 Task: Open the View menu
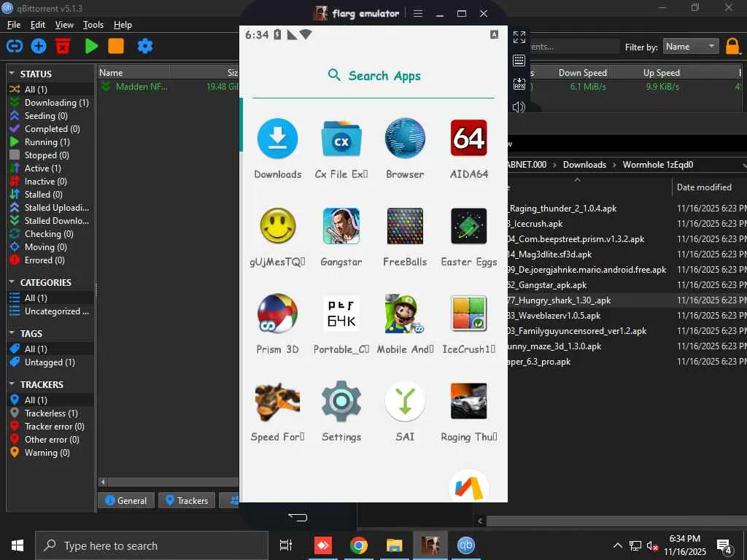click(64, 25)
